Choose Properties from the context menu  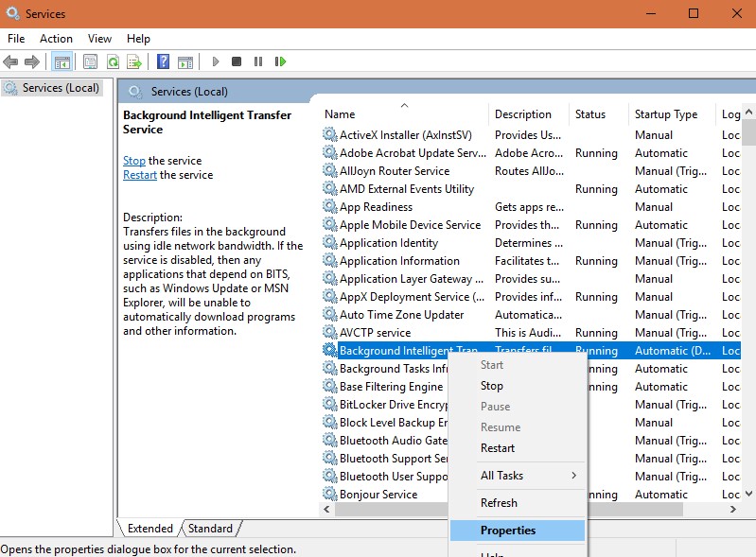coord(508,531)
